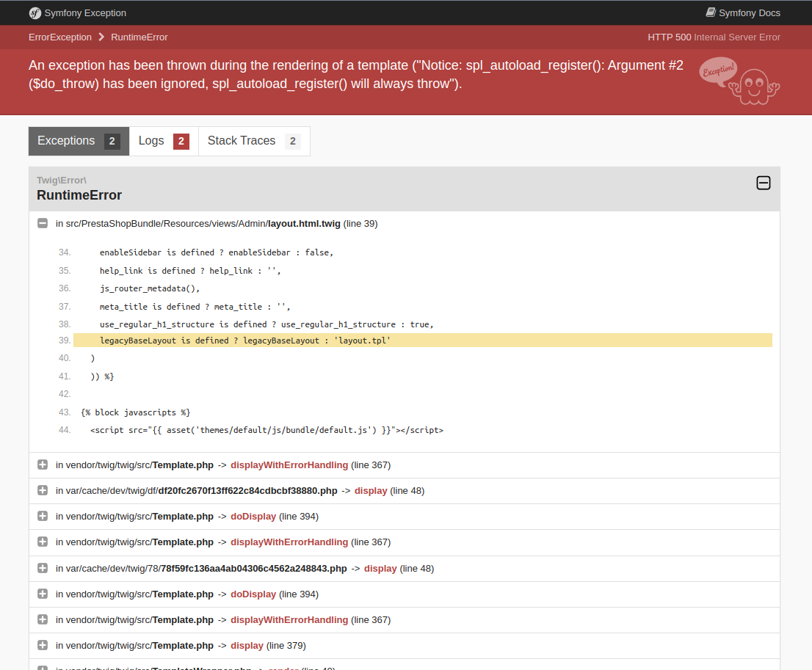Expand first displayWithErrorHandling line 367 trace
The image size is (812, 670).
pyautogui.click(x=43, y=465)
